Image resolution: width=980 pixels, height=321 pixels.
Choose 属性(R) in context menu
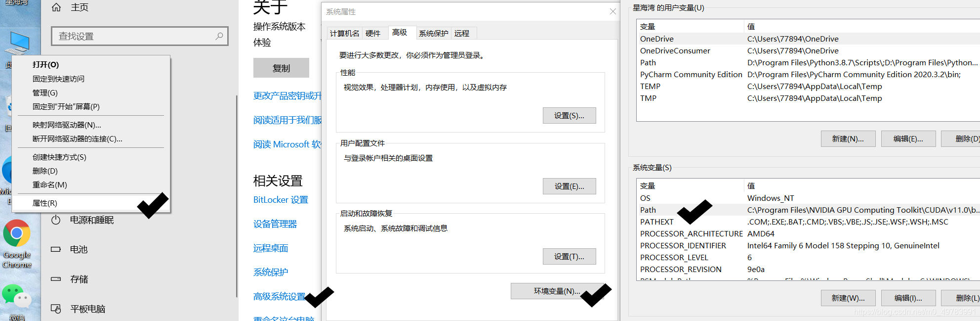point(91,203)
